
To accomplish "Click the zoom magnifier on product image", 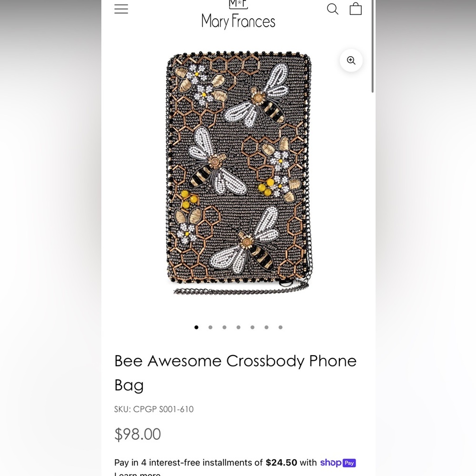I will click(x=351, y=60).
